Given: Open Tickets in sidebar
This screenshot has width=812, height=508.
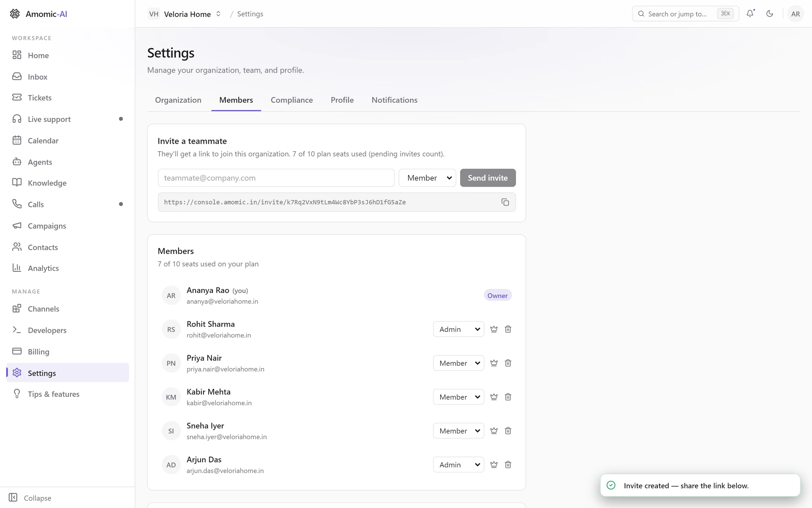Looking at the screenshot, I should click(x=68, y=98).
